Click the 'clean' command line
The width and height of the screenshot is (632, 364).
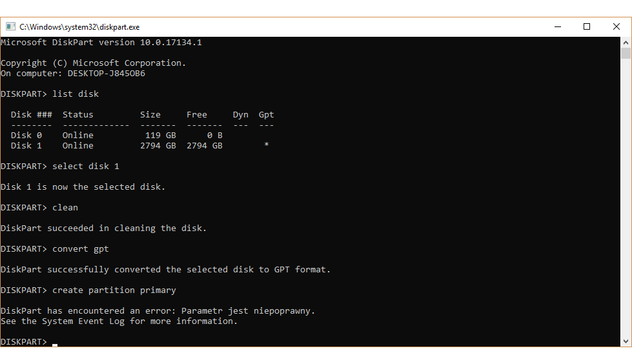coord(39,208)
